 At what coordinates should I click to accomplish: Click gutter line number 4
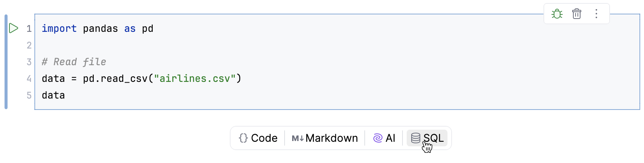pos(29,79)
